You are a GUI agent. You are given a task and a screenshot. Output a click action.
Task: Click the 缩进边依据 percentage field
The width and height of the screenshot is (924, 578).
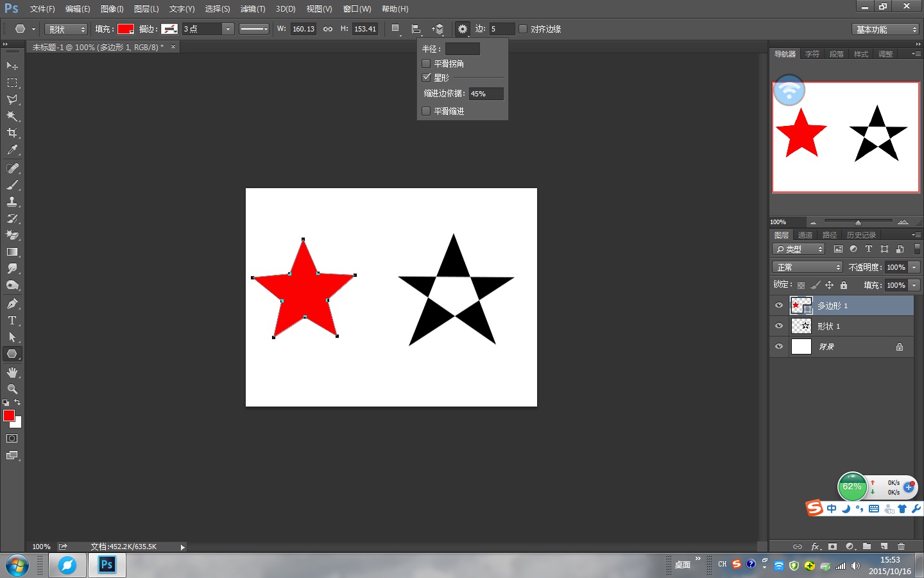(x=485, y=94)
